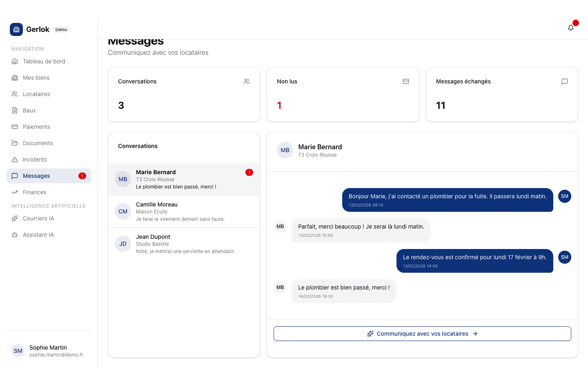Click the red unread badge on Marie Bernard
The height and width of the screenshot is (368, 588).
[249, 172]
